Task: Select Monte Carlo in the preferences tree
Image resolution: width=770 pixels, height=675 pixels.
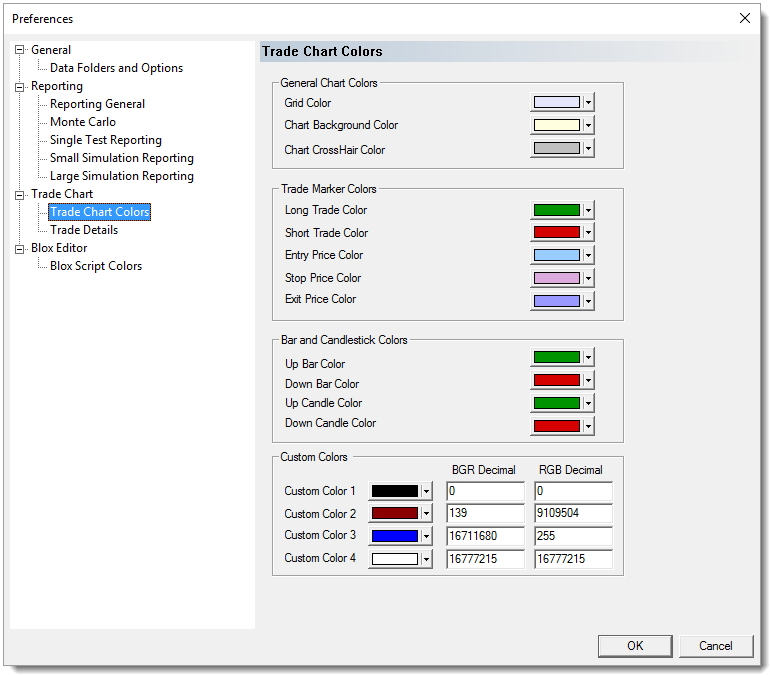Action: click(x=83, y=122)
